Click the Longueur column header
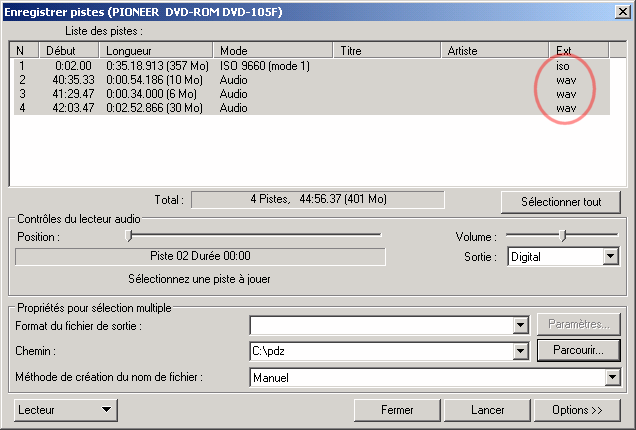This screenshot has height=430, width=636. tap(156, 50)
